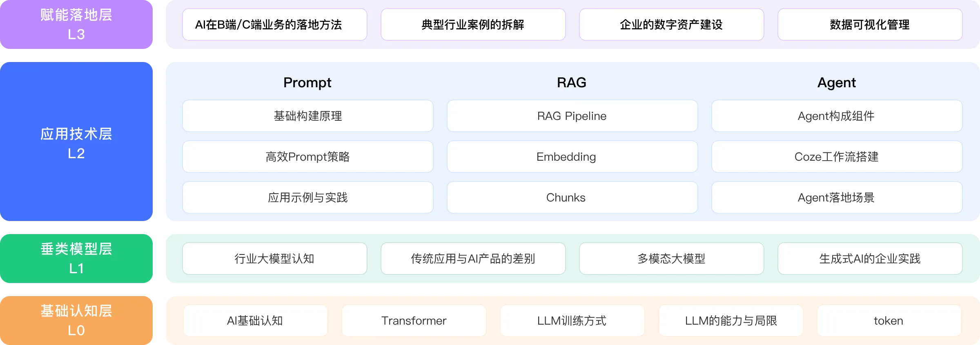Click the Transformer card

[x=414, y=321]
